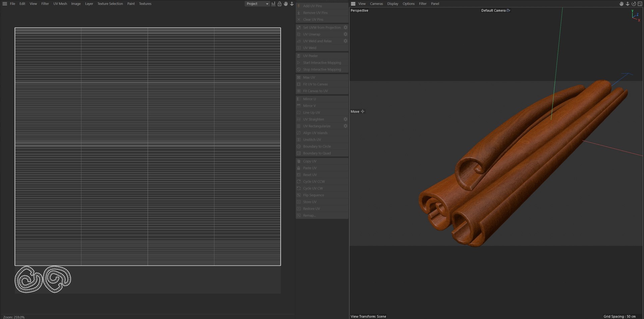Open UV Unwrap settings gear
644x319 pixels.
pyautogui.click(x=345, y=34)
